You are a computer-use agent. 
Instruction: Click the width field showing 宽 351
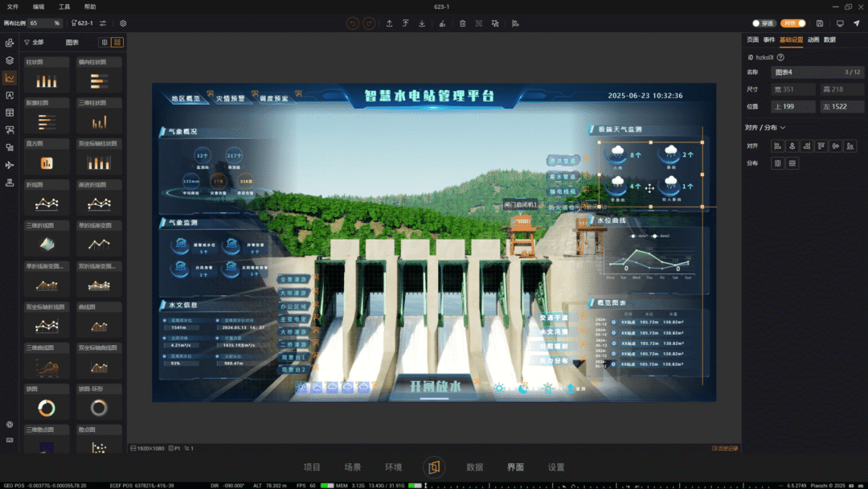[793, 89]
